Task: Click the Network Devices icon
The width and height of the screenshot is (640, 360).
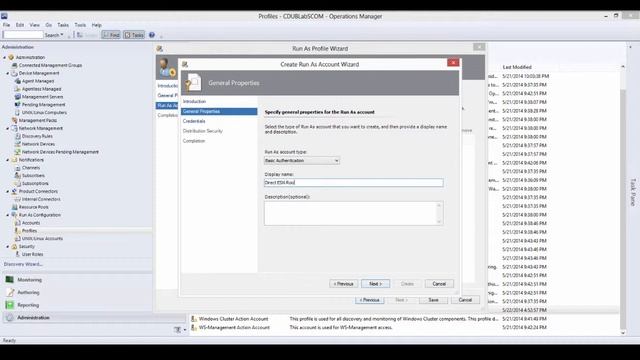Action: [18, 144]
